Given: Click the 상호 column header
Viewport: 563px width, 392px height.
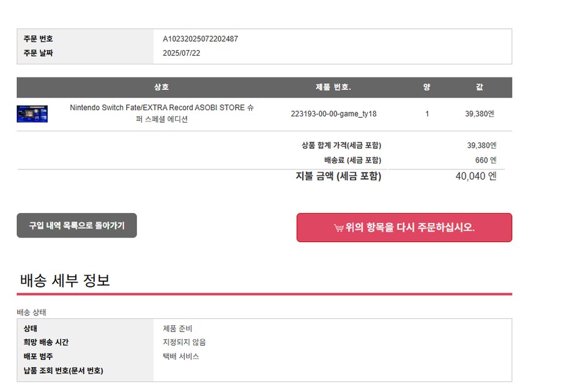Looking at the screenshot, I should 161,87.
